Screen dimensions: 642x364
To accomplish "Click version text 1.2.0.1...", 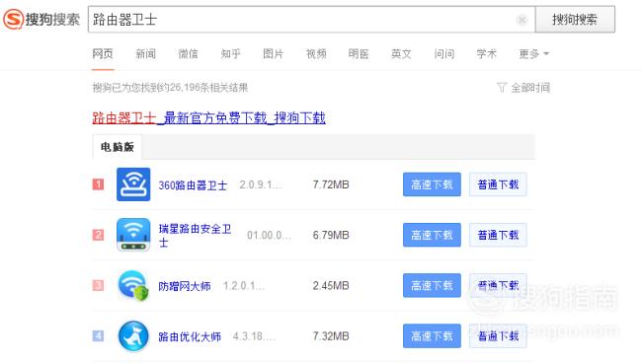I will (244, 285).
